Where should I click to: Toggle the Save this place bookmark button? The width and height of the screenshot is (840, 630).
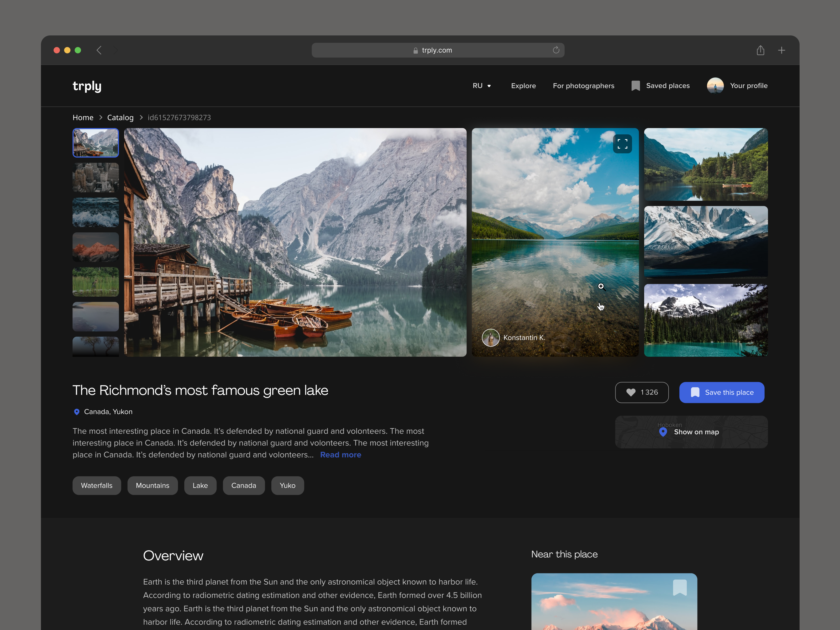click(x=722, y=392)
